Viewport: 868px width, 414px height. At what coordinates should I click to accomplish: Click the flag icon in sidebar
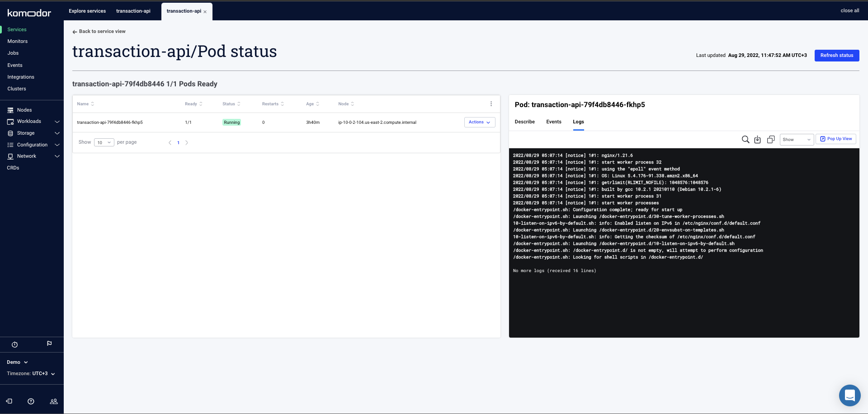(49, 344)
